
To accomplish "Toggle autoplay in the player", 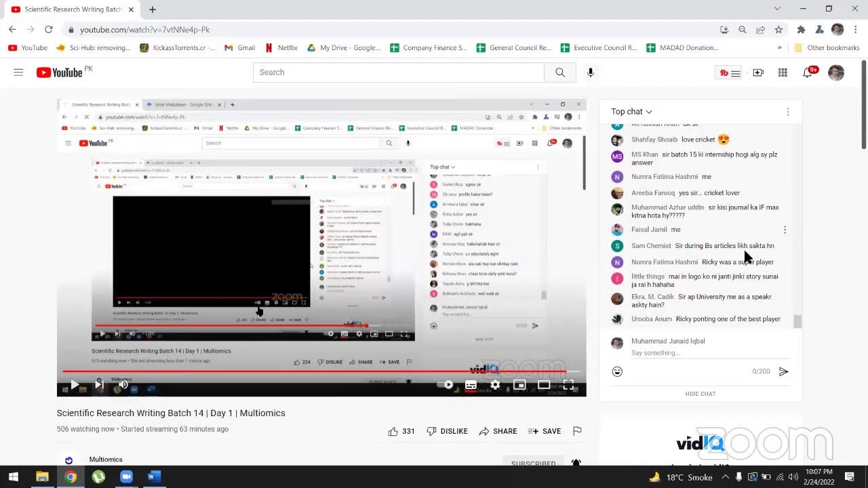I will coord(445,385).
